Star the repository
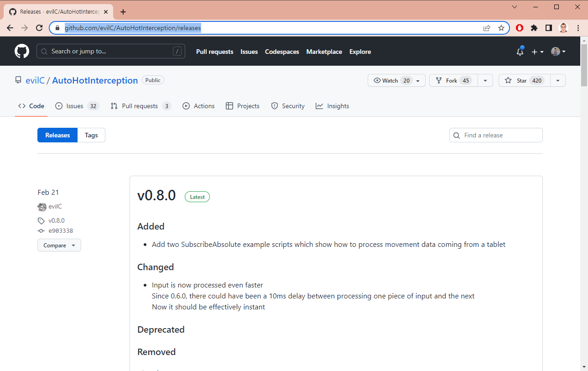 point(525,80)
